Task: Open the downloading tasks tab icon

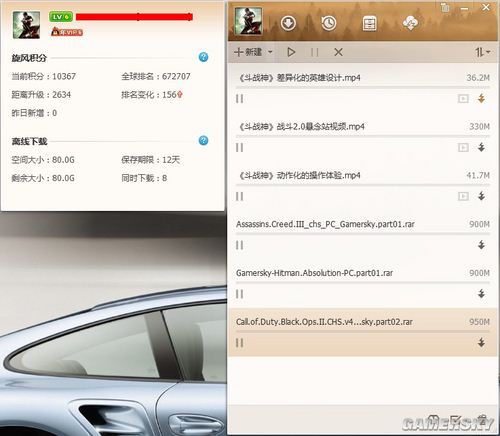Action: click(288, 23)
